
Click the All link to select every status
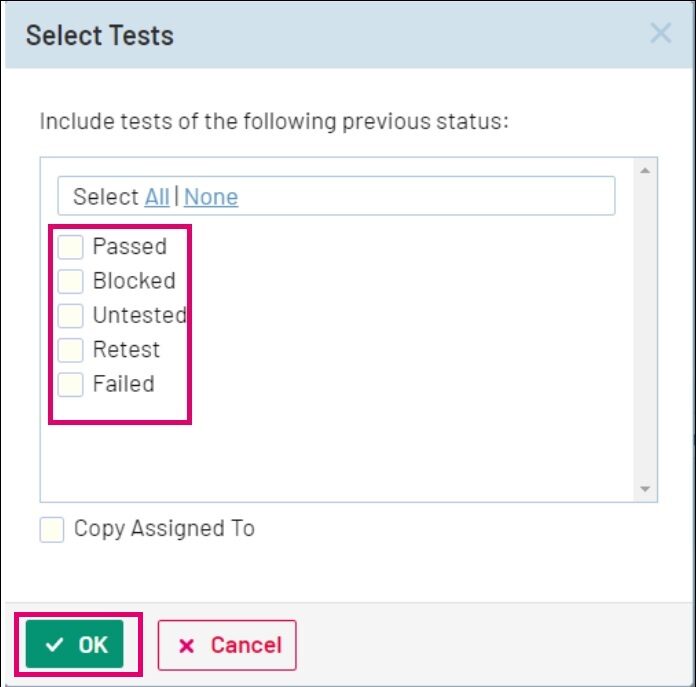coord(157,197)
